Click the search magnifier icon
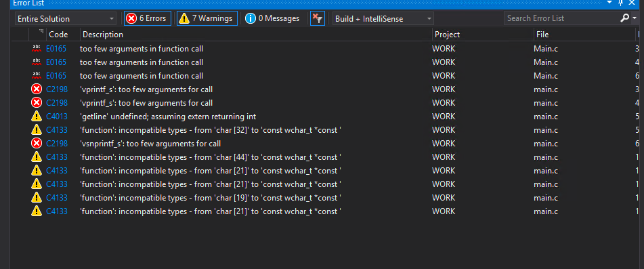The height and width of the screenshot is (269, 644). (624, 18)
